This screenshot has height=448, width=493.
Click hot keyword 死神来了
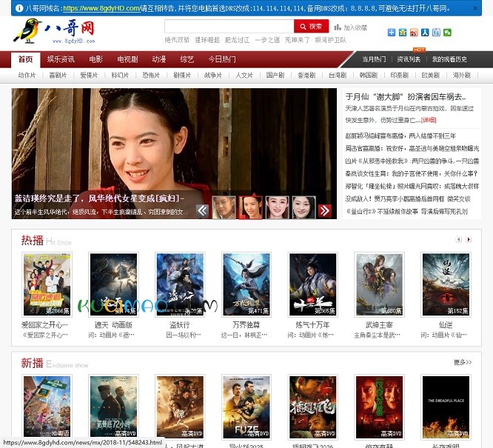[x=298, y=40]
